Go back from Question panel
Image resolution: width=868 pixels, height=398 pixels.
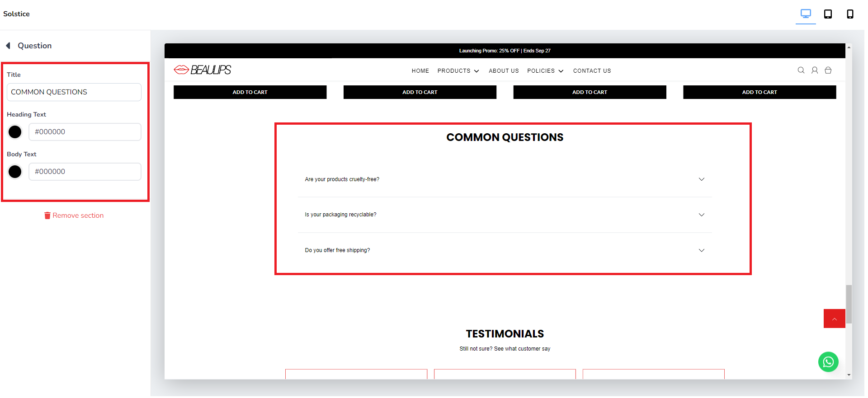pyautogui.click(x=8, y=46)
